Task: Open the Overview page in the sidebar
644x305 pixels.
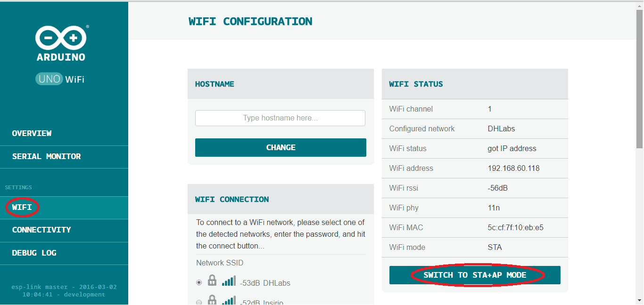Action: [x=32, y=133]
